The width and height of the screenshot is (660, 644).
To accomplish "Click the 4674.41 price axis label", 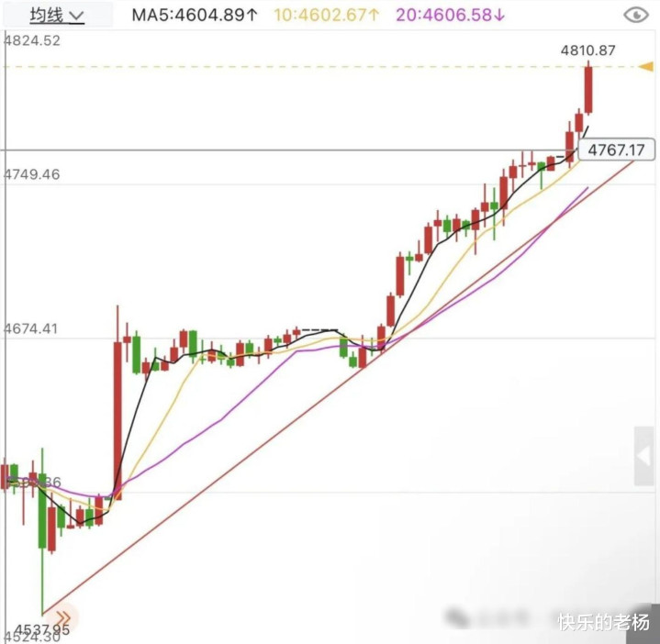I will click(x=30, y=328).
